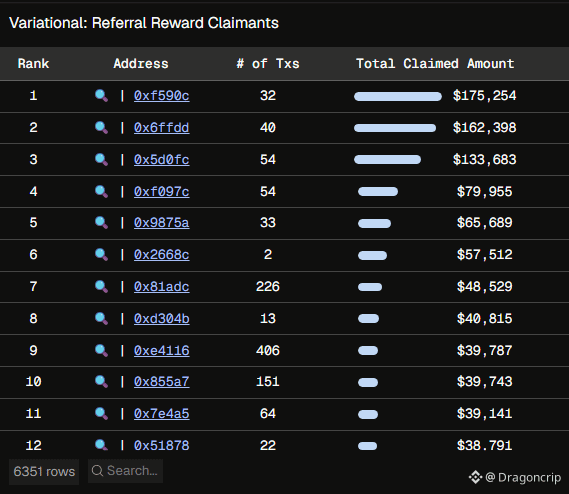Sort by Total Claimed Amount header
Viewport: 569px width, 494px height.
435,64
